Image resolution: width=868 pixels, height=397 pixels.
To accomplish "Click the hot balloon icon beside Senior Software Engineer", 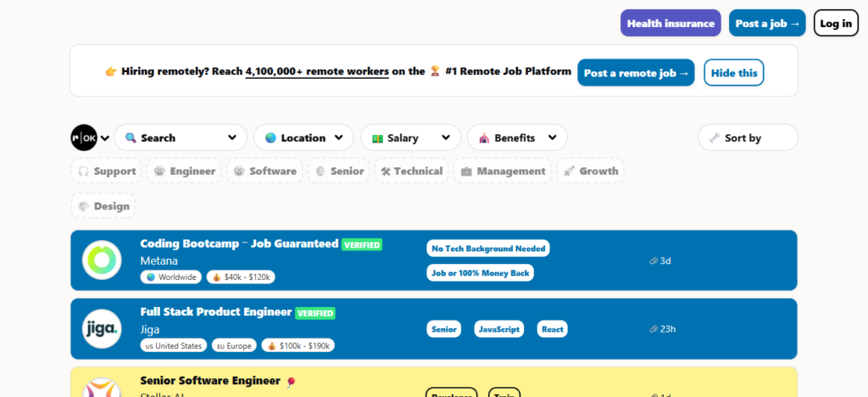I will pos(292,382).
